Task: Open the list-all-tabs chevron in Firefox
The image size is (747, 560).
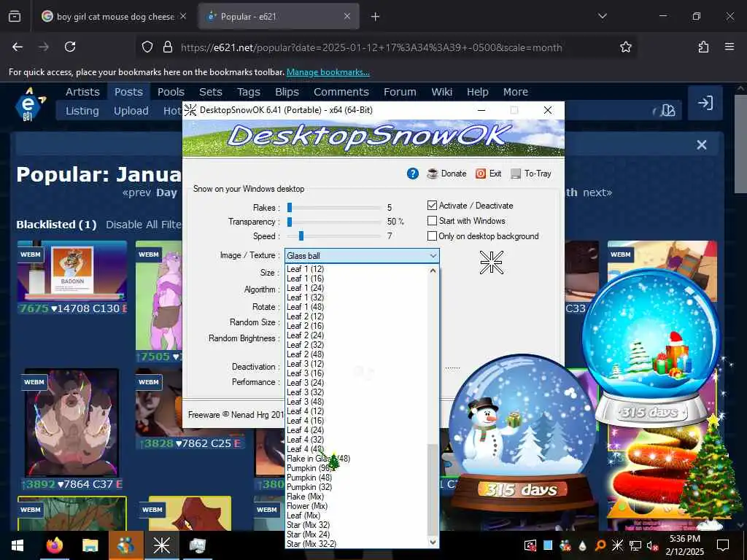Action: 603,16
